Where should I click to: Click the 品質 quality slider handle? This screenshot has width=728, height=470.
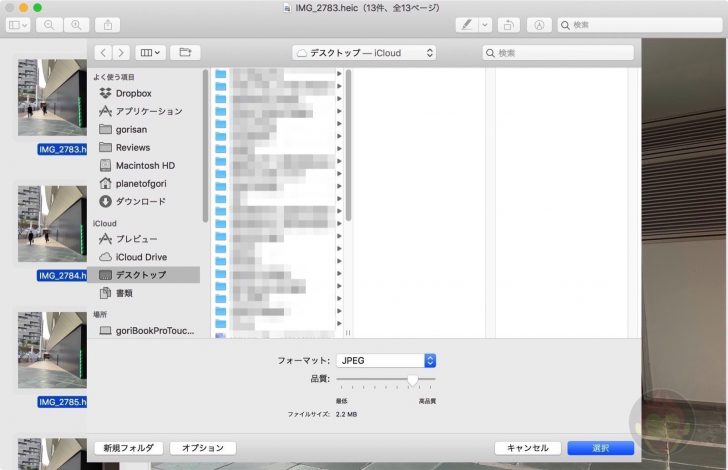[x=412, y=380]
